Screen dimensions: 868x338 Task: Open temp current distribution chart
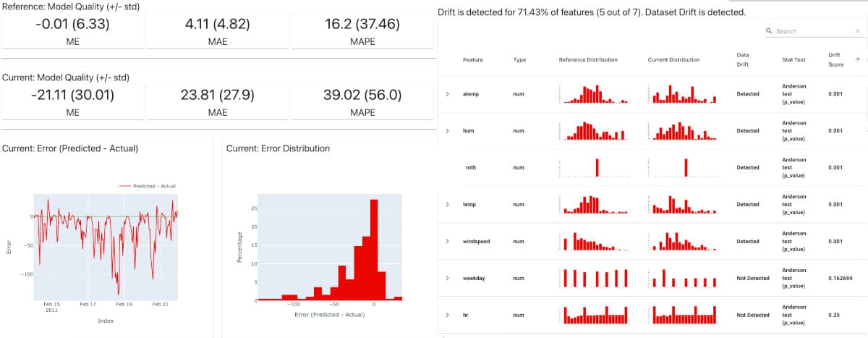pyautogui.click(x=684, y=204)
